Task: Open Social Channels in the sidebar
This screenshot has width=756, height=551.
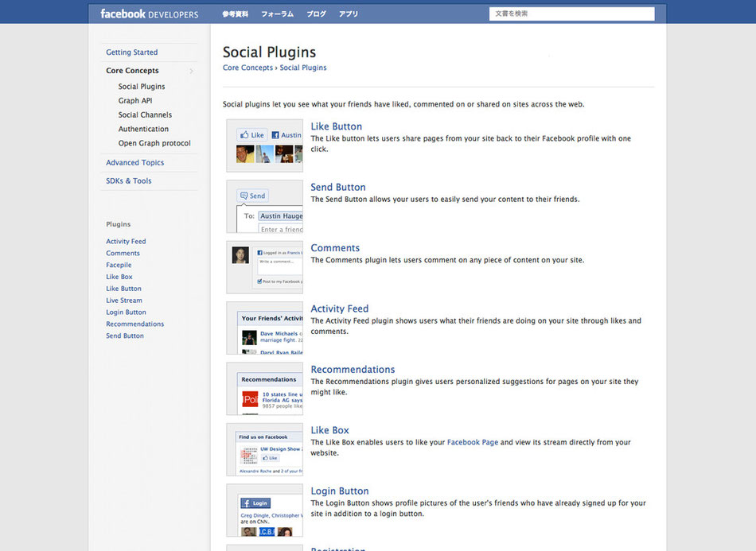Action: (x=145, y=114)
